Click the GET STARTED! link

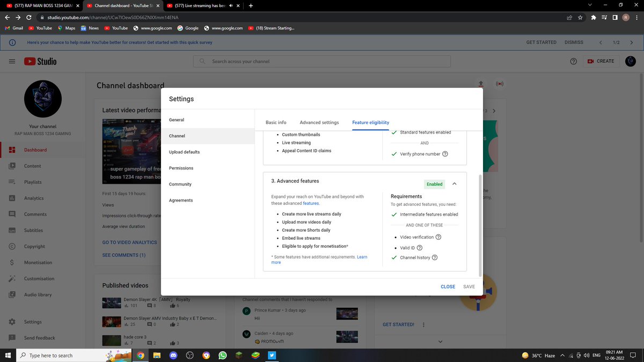click(x=398, y=324)
